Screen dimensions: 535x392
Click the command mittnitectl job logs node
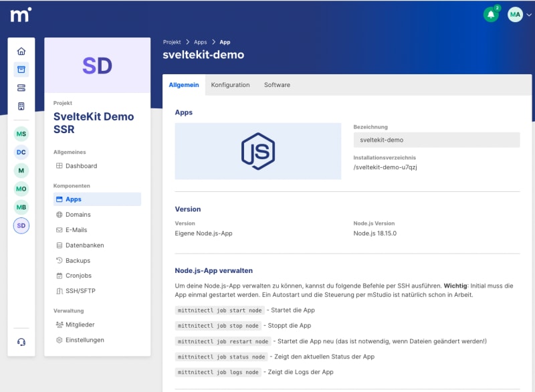218,372
